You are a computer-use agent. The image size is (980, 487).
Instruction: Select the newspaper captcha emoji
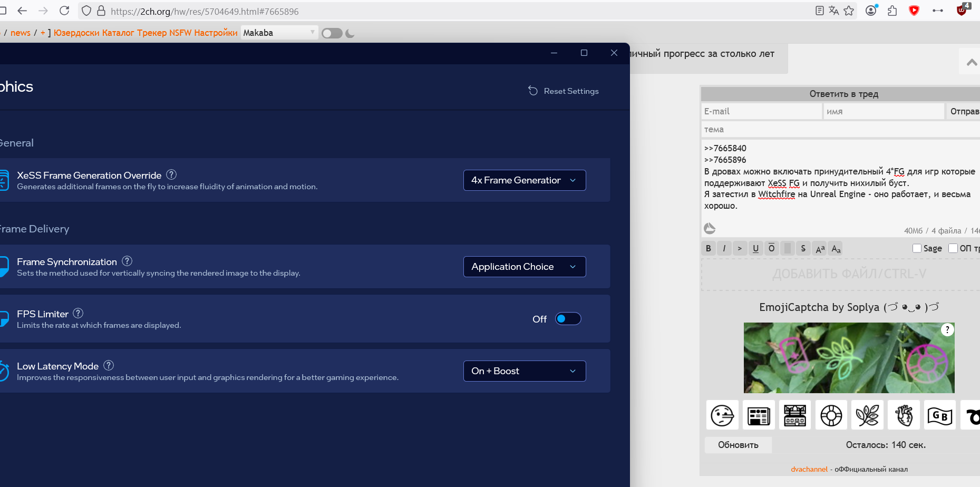[759, 415]
